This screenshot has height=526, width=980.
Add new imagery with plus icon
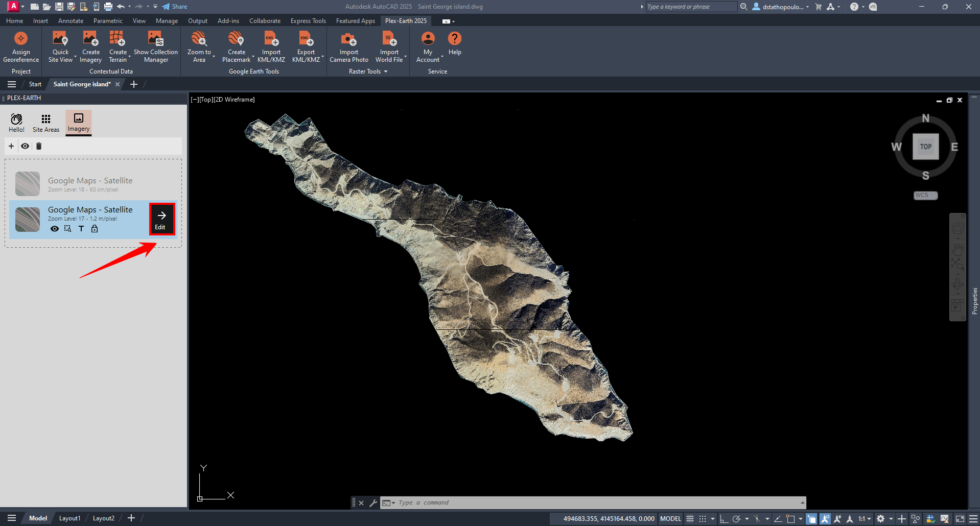pos(11,146)
